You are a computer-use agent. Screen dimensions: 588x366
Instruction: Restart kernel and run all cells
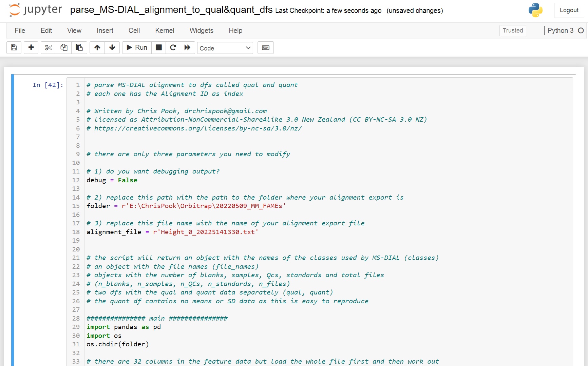[187, 47]
